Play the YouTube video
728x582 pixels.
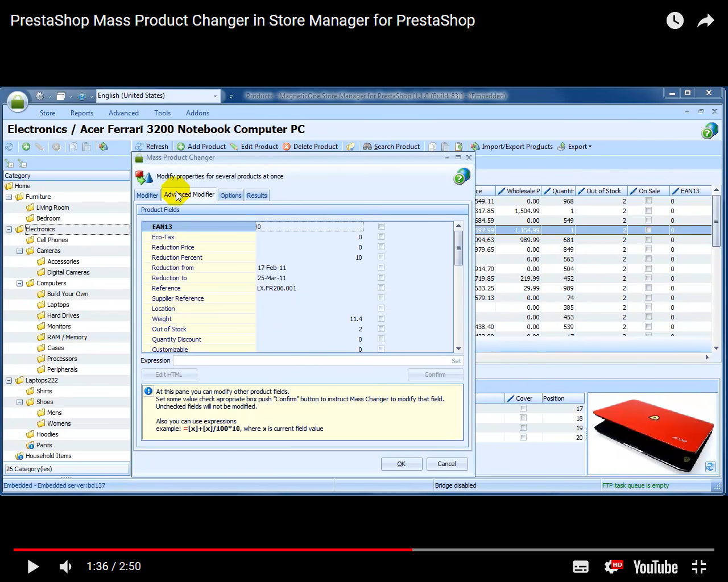coord(33,567)
